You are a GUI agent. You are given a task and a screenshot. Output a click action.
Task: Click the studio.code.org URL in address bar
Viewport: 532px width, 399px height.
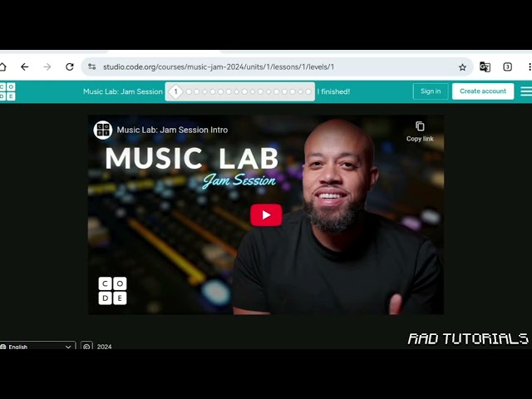pos(219,66)
